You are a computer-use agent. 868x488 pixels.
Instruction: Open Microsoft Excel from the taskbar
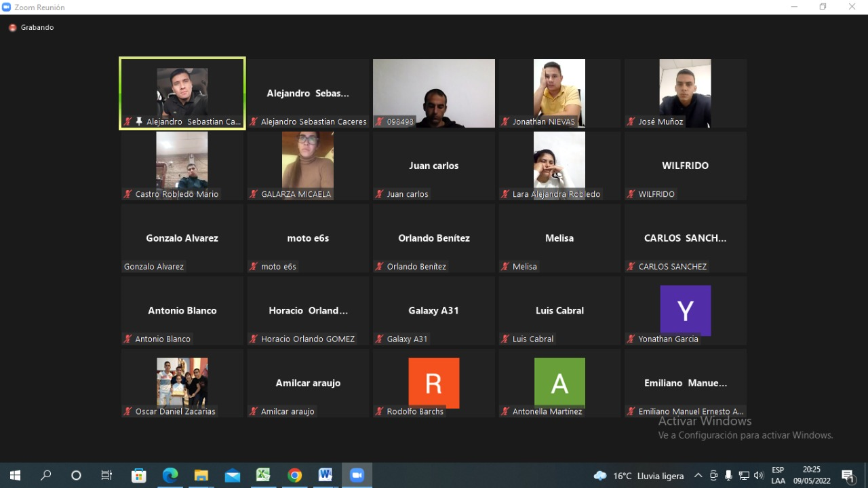(x=263, y=475)
